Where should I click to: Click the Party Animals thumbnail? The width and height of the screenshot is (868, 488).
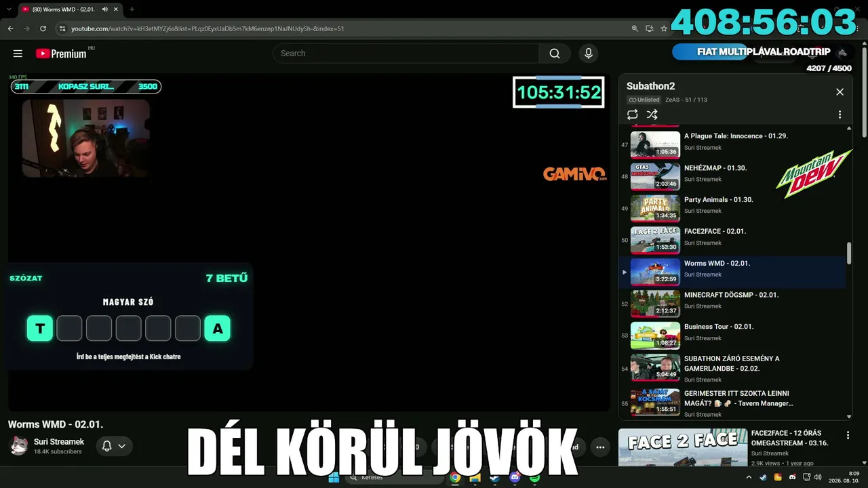[655, 208]
